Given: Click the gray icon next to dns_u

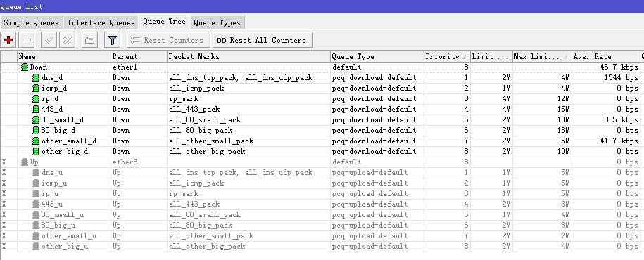Looking at the screenshot, I should (36, 173).
